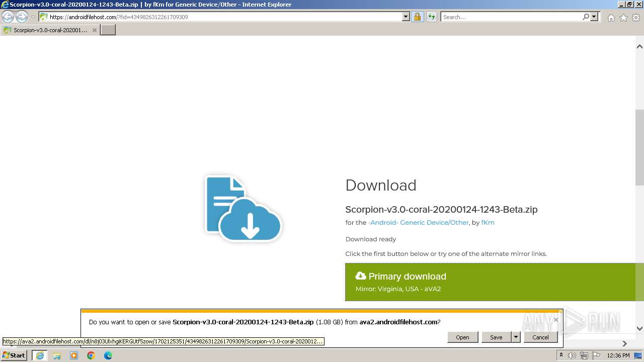Open the media player taskbar icon

(74, 355)
